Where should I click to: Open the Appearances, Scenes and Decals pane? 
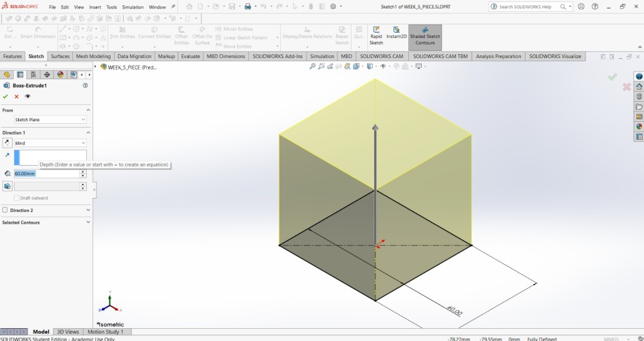tap(639, 127)
